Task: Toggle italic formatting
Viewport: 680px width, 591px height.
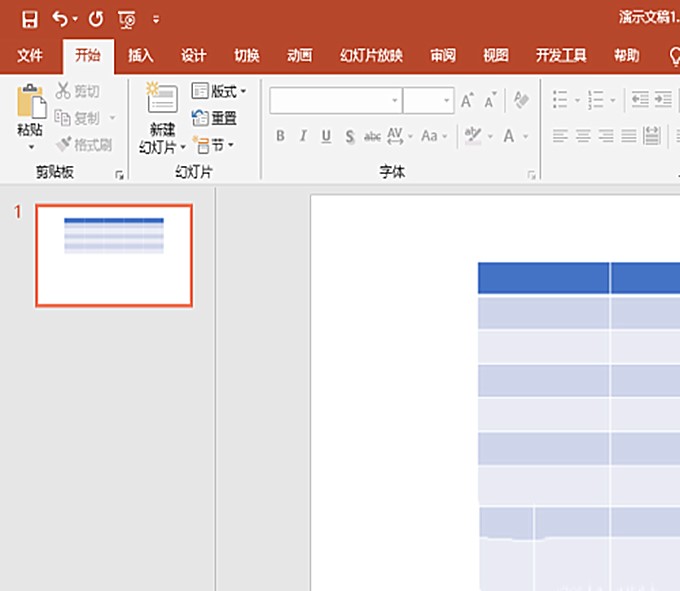Action: click(303, 136)
